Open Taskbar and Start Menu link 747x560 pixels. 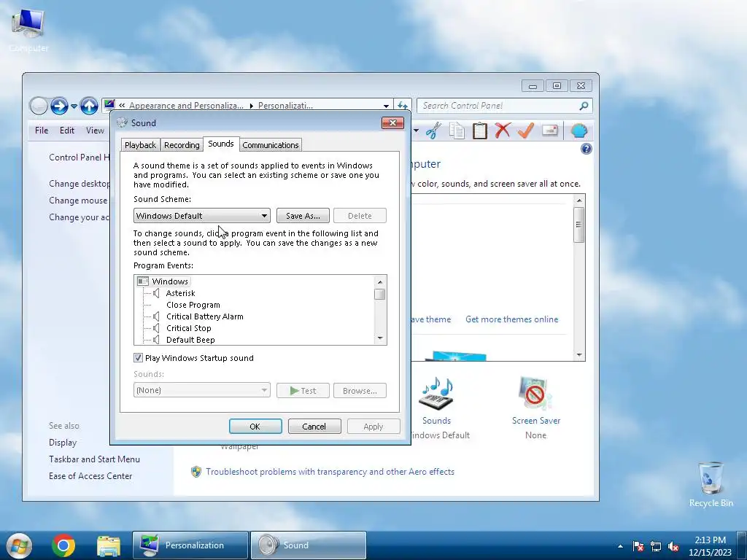coord(94,459)
